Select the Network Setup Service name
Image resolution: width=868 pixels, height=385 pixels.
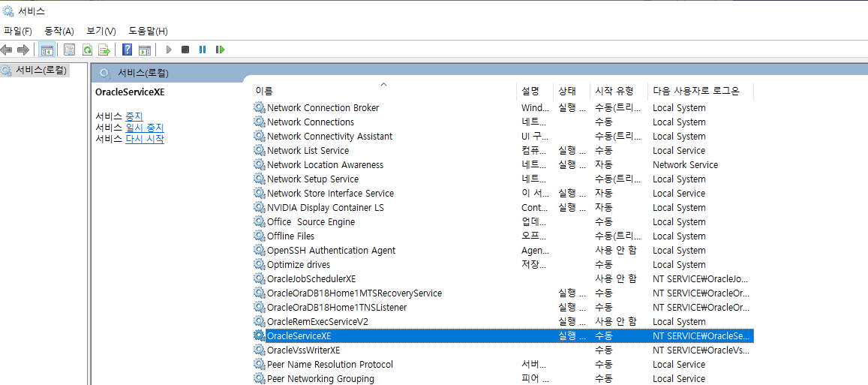(313, 179)
